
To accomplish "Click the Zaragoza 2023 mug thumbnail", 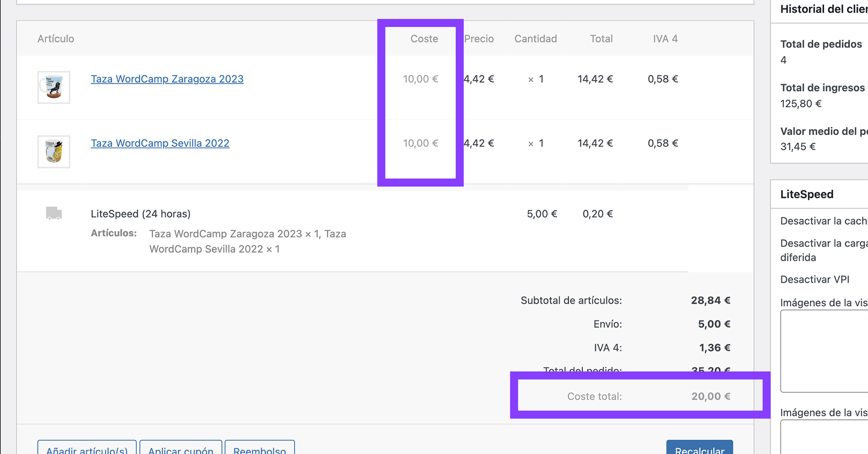I will [54, 87].
